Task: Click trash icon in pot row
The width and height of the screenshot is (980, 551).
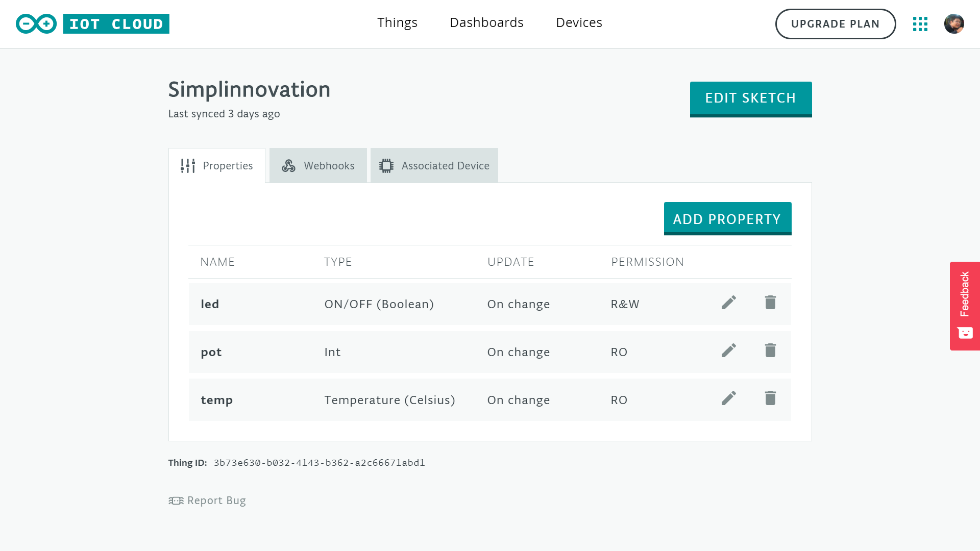Action: pyautogui.click(x=770, y=350)
